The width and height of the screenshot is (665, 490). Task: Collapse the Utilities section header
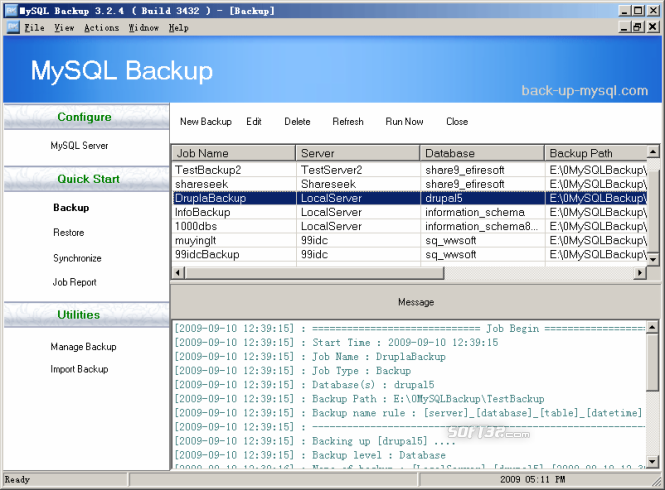[x=87, y=315]
